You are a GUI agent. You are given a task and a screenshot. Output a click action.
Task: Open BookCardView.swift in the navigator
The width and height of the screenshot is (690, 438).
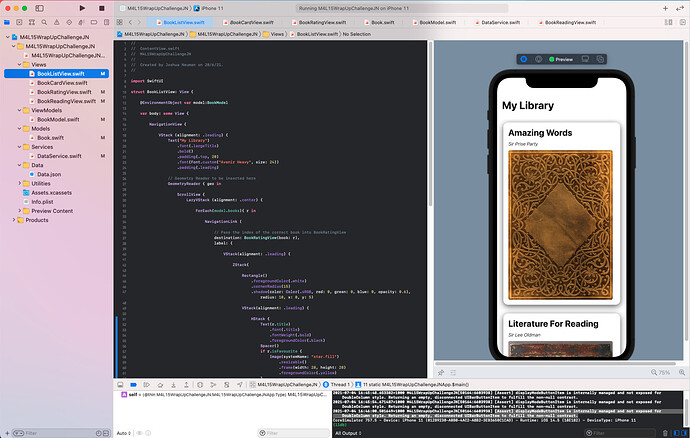pos(62,83)
